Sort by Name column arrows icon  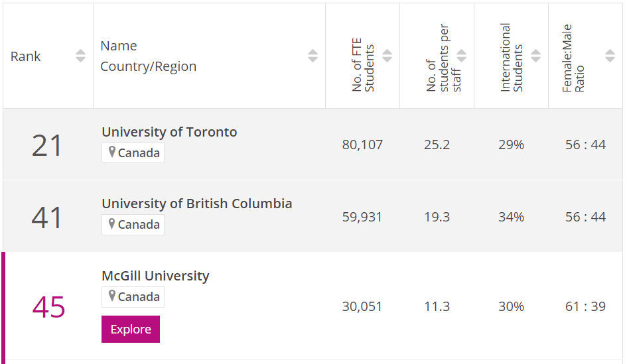pos(313,56)
